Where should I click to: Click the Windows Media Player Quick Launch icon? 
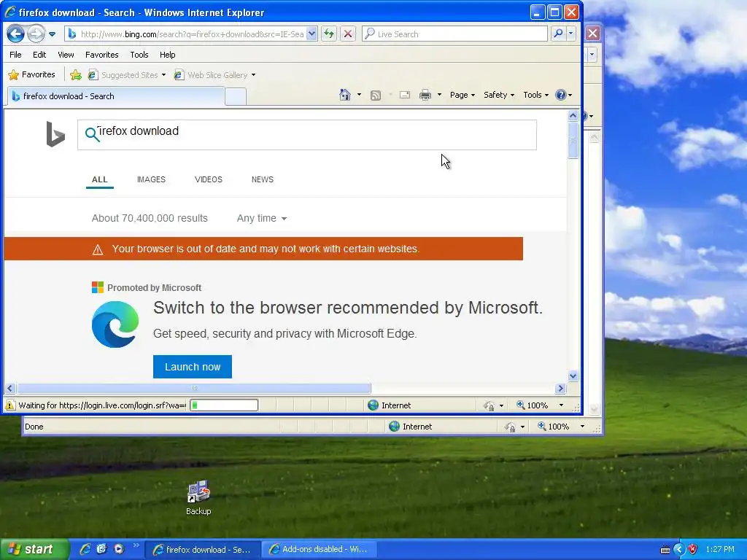pyautogui.click(x=119, y=549)
